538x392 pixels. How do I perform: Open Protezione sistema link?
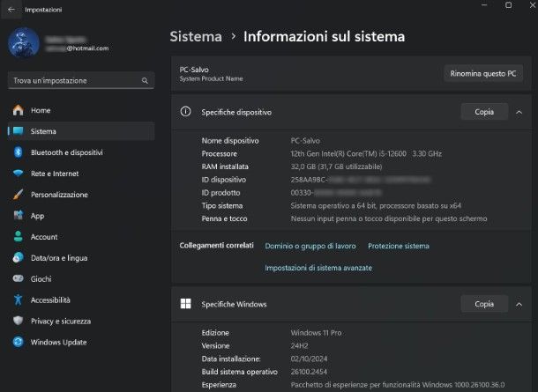click(399, 246)
